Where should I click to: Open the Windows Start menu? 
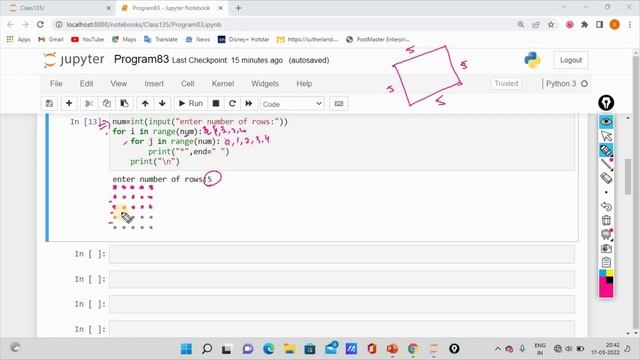click(186, 349)
